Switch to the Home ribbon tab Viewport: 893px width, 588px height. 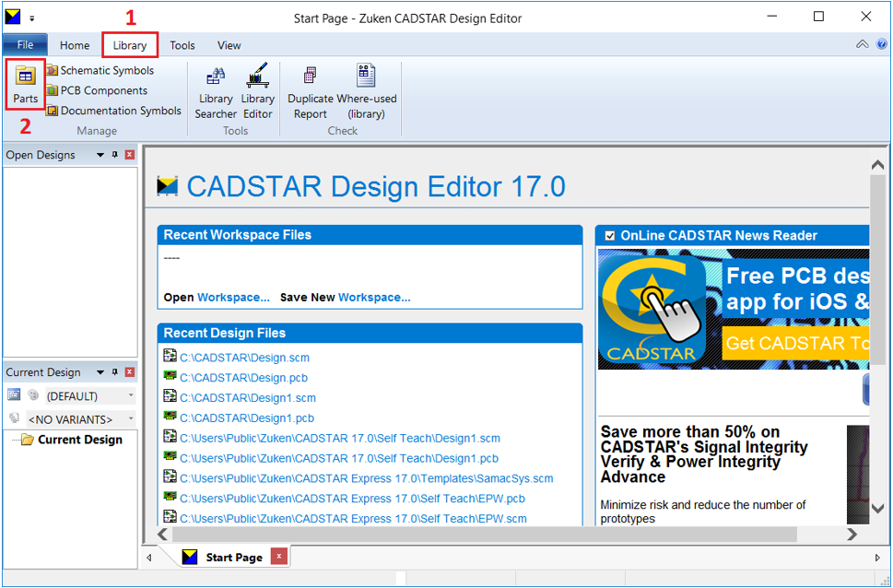pyautogui.click(x=75, y=45)
